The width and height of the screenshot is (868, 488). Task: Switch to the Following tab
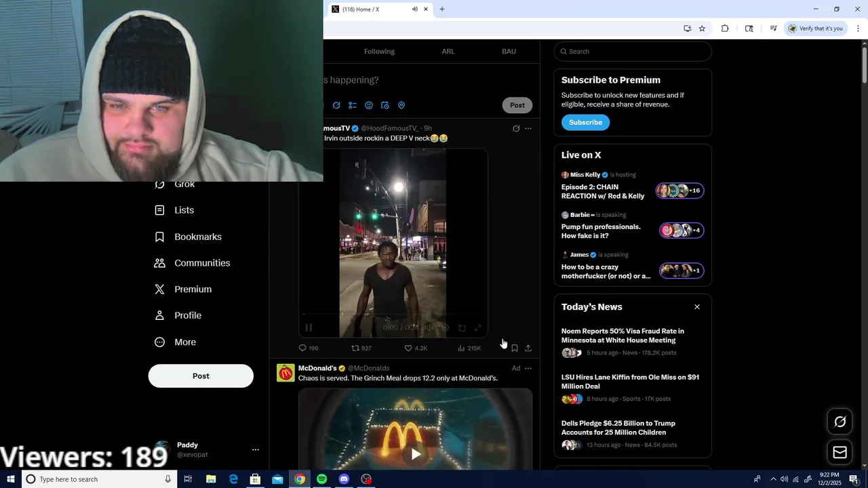coord(379,52)
